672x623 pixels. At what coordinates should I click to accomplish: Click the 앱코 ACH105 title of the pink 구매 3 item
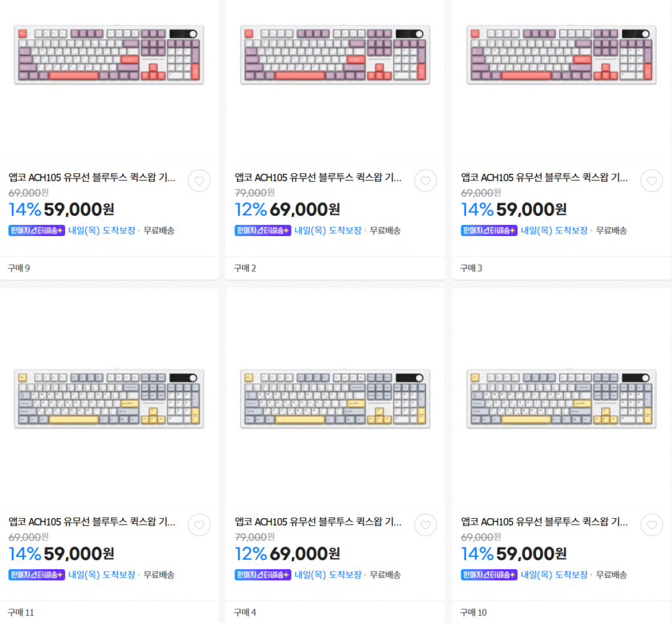544,177
